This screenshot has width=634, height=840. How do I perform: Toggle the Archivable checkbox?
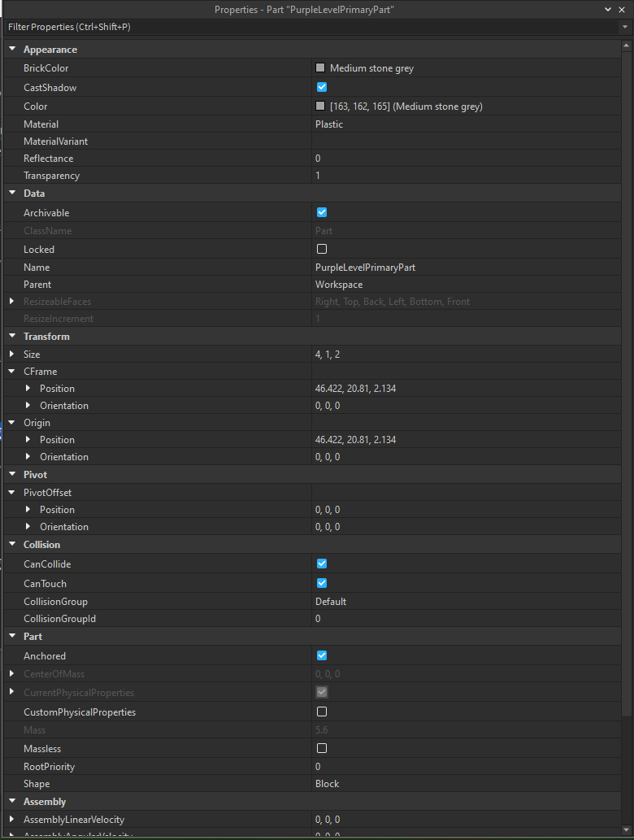pyautogui.click(x=322, y=212)
